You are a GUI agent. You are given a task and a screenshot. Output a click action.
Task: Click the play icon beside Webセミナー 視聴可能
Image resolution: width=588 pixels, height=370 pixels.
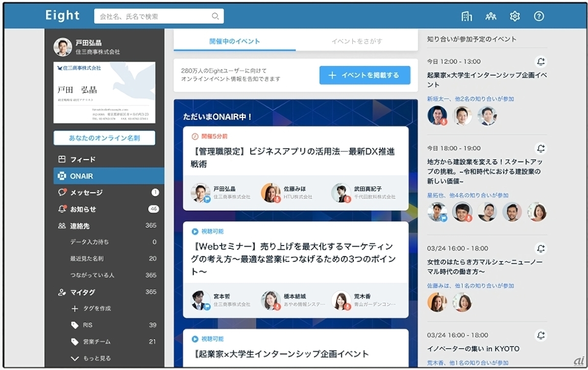[195, 231]
